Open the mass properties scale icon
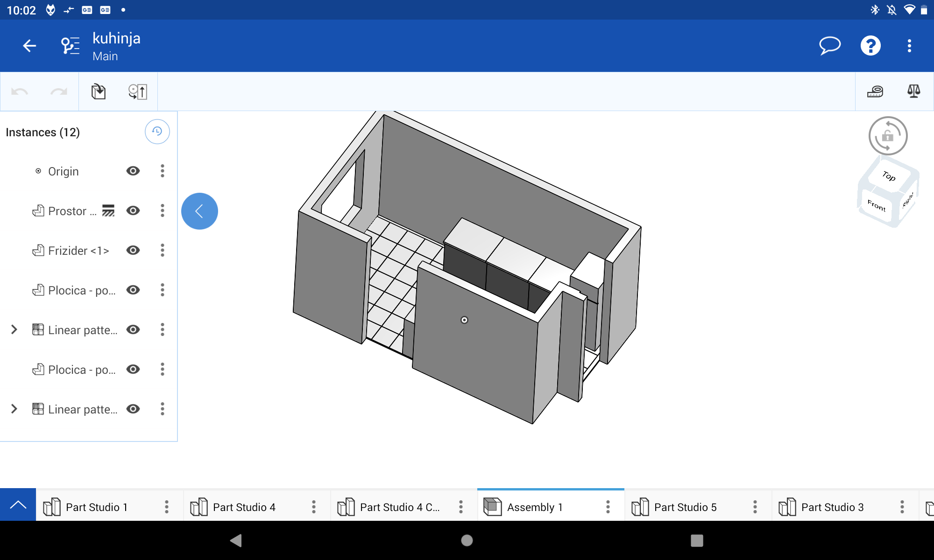The height and width of the screenshot is (560, 934). point(913,91)
